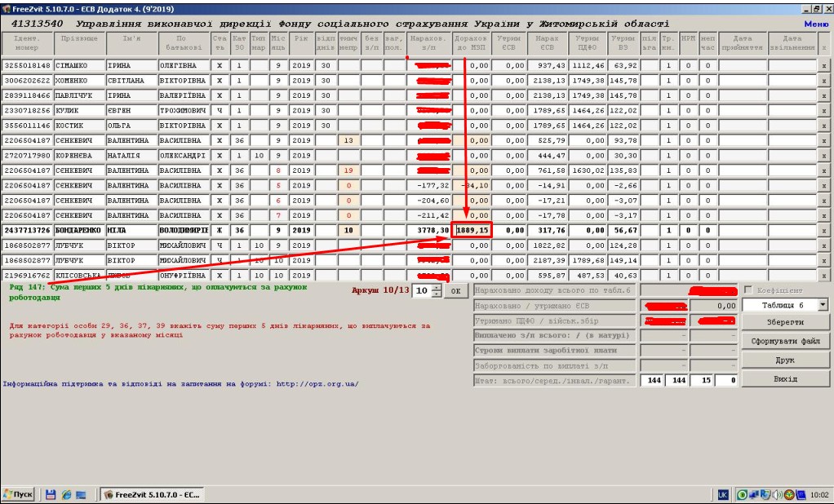Screen dimensions: 834x504
Task: Open the Таблиця 6 dropdown
Action: coord(823,305)
